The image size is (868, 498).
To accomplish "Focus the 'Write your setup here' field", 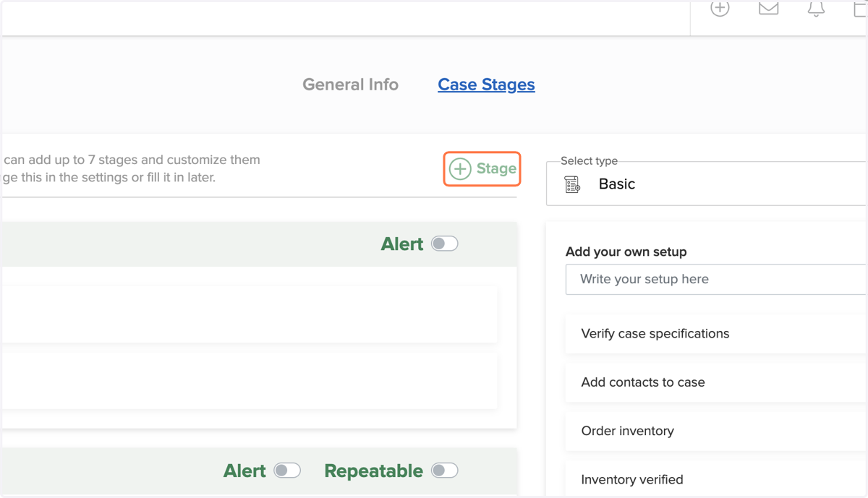I will (x=716, y=279).
